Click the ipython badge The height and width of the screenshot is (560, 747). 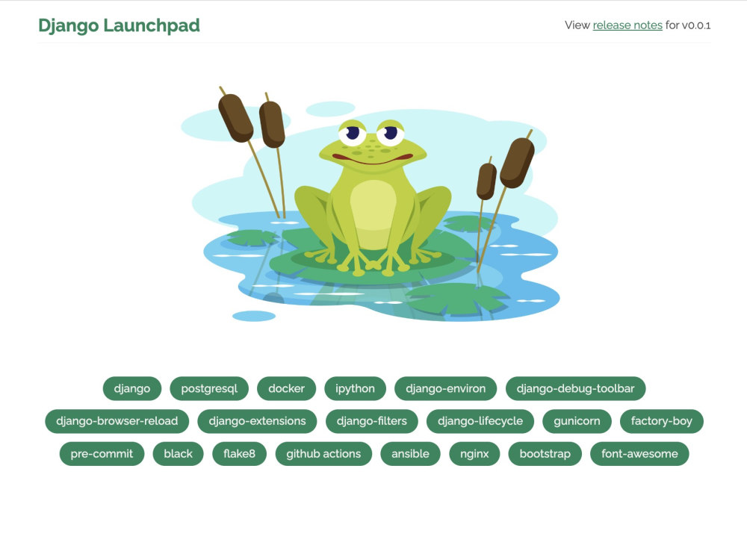355,388
